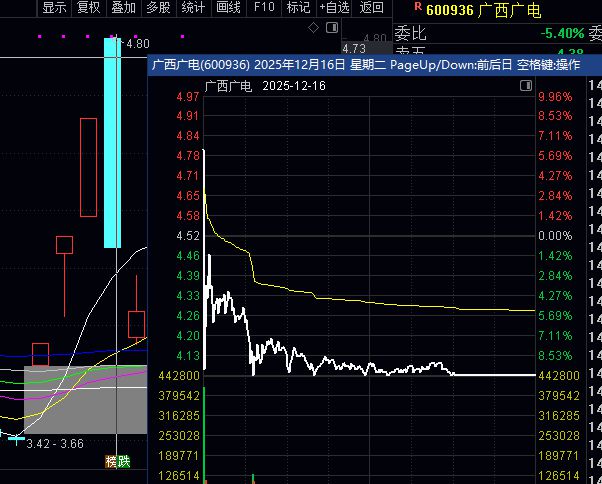This screenshot has height=484, width=602.
Task: Open the 显示 display menu
Action: point(54,7)
